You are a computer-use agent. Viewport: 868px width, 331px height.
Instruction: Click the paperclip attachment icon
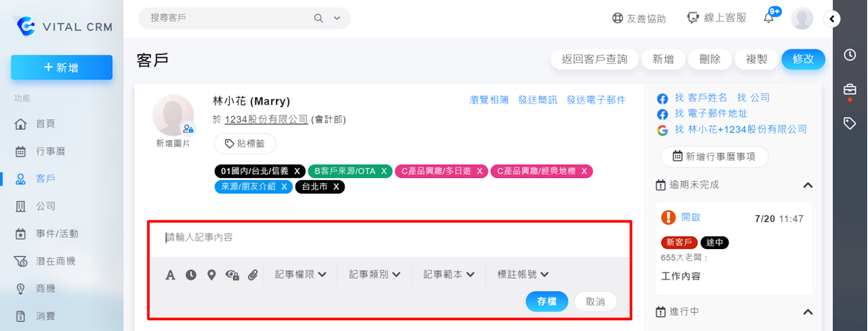pos(253,275)
